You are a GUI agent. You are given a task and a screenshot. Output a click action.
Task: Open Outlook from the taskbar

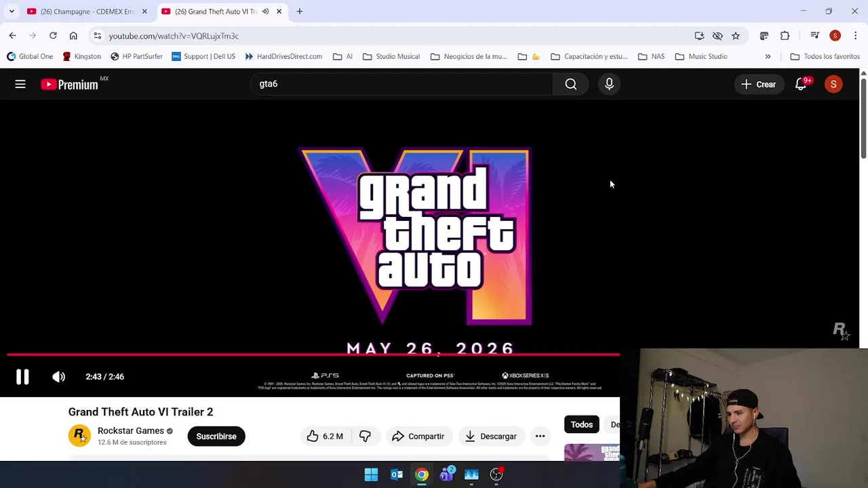pyautogui.click(x=397, y=474)
